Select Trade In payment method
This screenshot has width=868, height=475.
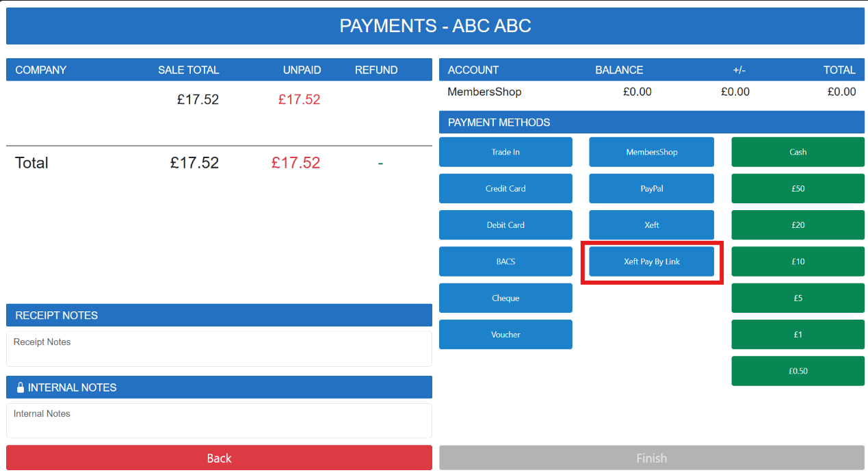[505, 152]
